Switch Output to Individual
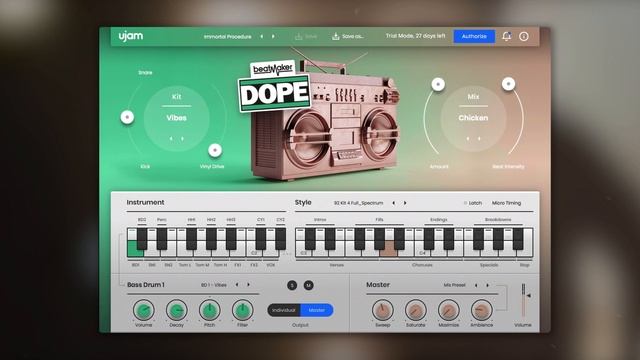The width and height of the screenshot is (640, 360). pyautogui.click(x=284, y=310)
